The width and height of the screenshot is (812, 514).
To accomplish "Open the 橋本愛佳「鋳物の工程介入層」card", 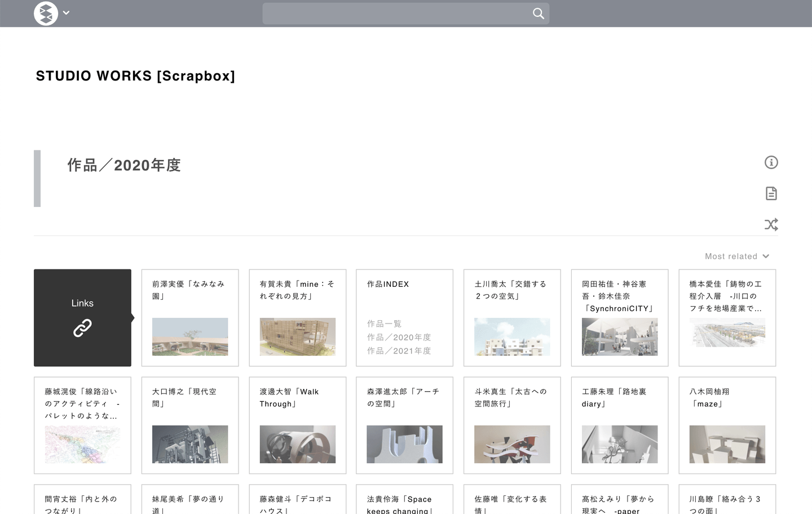I will 727,318.
